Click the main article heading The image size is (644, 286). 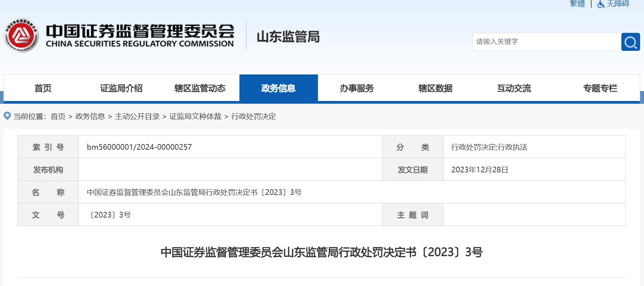(321, 252)
